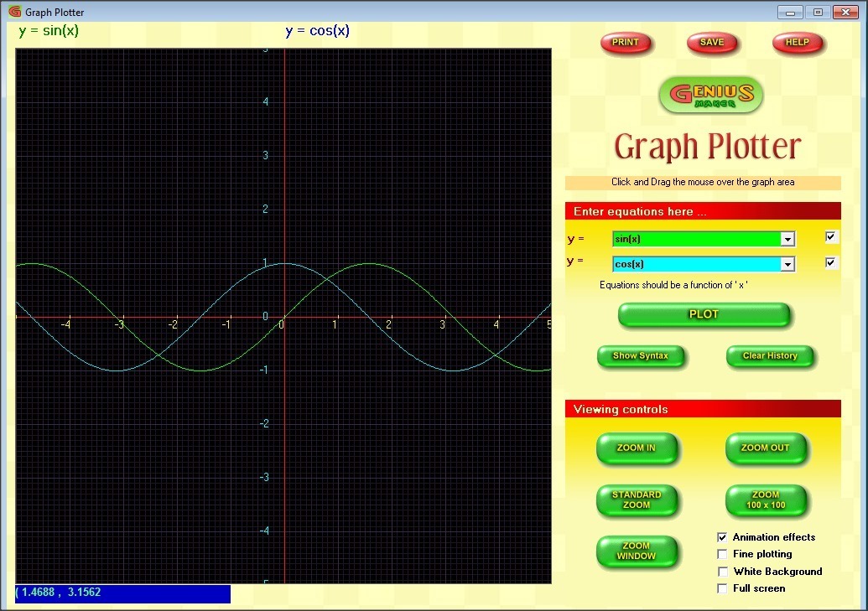Screen dimensions: 868x611
Task: Uncheck the cos(x) equation visibility checkbox
Action: (830, 262)
